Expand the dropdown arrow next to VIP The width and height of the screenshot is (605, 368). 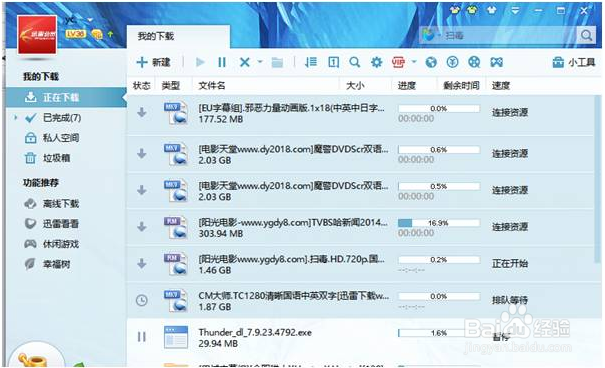[414, 62]
